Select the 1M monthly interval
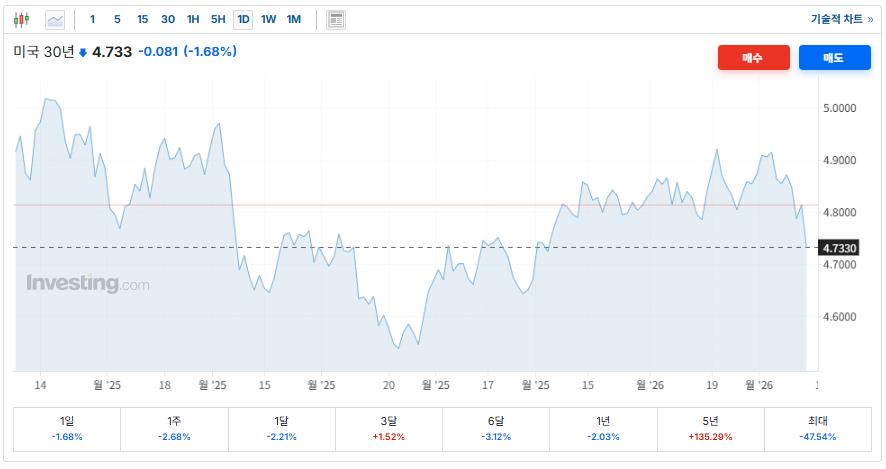Screen dimensions: 886x469 (x=293, y=19)
